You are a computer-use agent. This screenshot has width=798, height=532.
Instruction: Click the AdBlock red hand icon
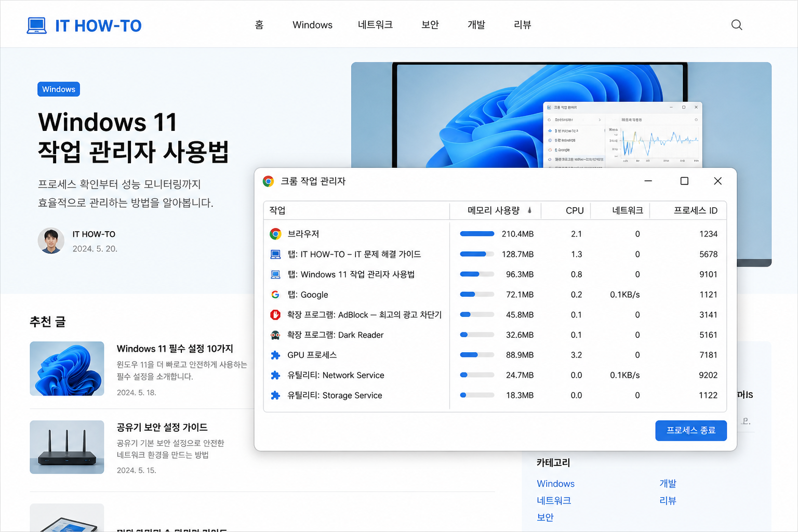pos(275,315)
